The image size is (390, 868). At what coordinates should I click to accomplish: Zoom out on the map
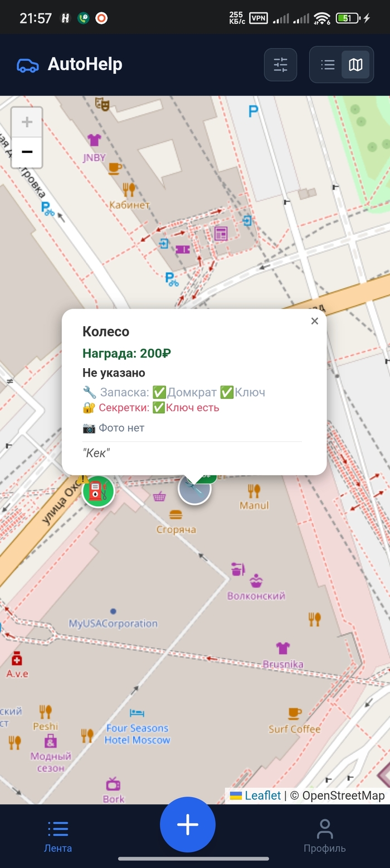tap(27, 152)
